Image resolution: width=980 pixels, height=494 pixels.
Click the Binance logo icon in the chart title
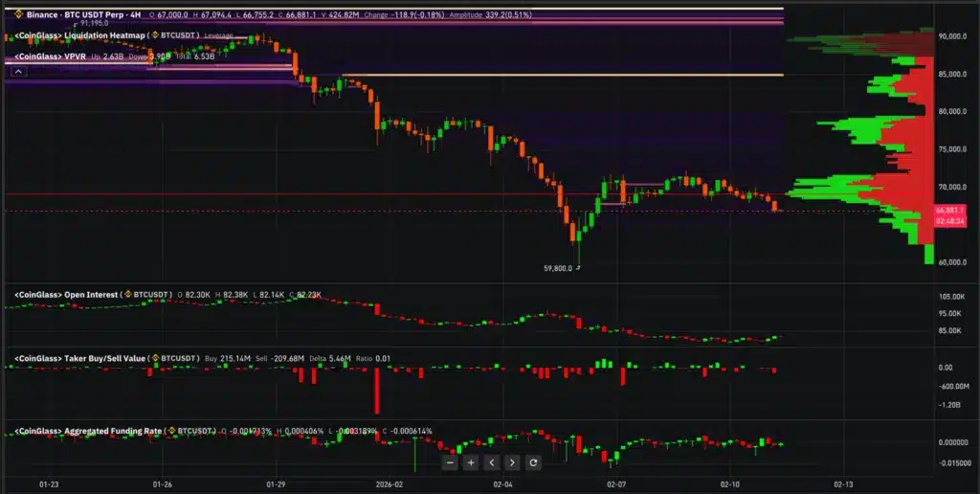[x=16, y=16]
